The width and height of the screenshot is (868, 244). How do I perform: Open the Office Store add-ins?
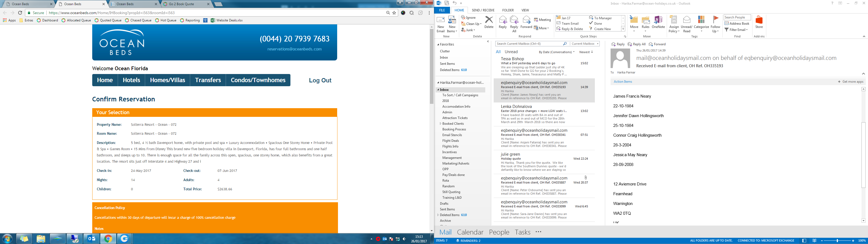[x=759, y=22]
